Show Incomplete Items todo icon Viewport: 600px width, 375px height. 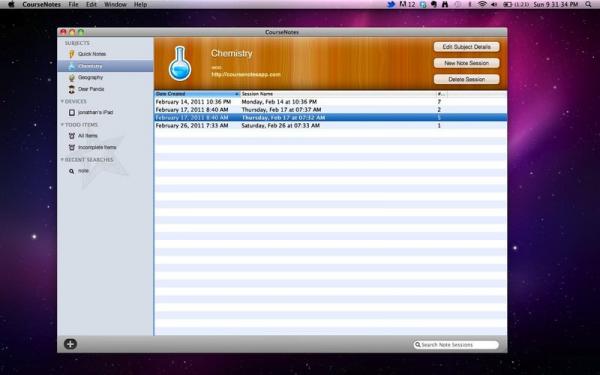click(x=72, y=147)
